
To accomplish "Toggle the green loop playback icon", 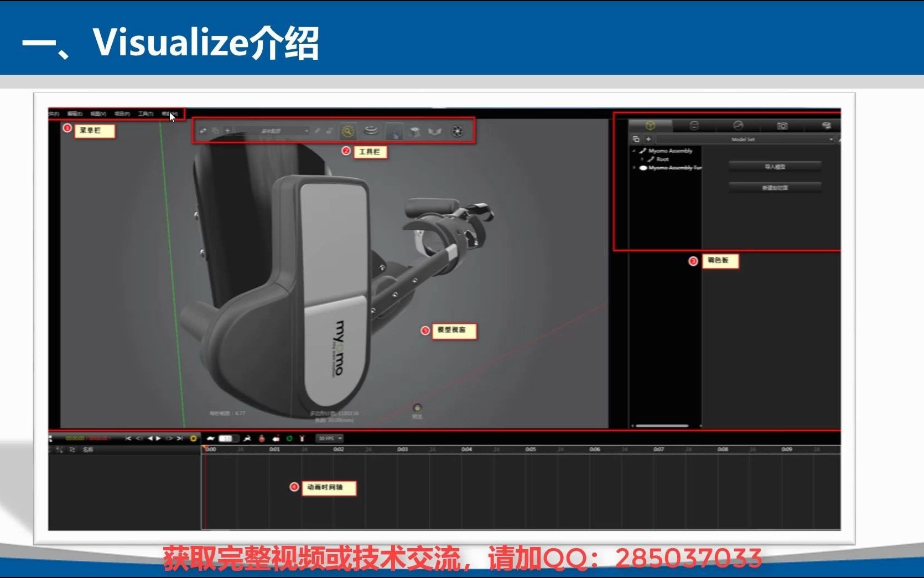I will click(289, 438).
